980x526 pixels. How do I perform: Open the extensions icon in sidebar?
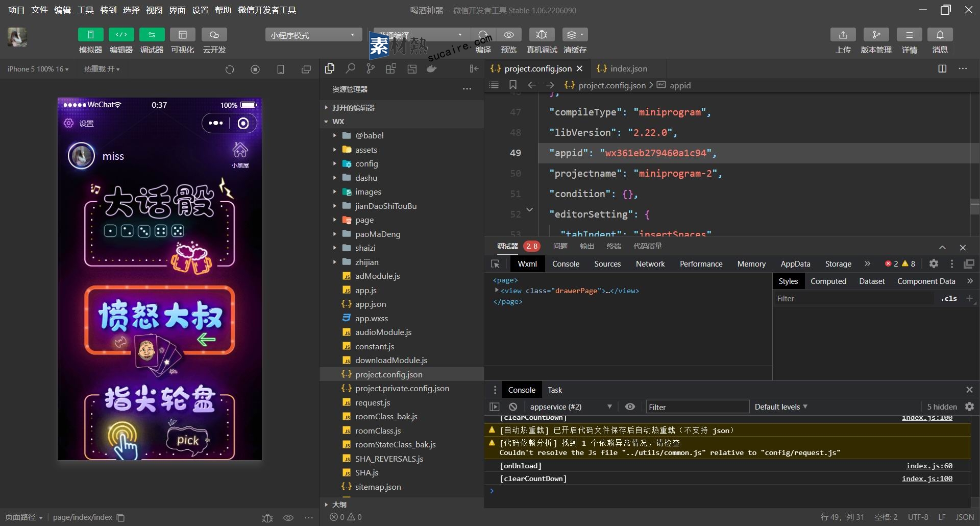[x=391, y=68]
